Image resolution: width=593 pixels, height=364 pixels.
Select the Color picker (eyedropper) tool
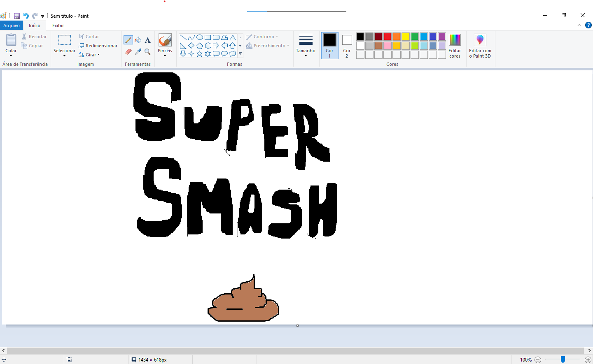(138, 52)
